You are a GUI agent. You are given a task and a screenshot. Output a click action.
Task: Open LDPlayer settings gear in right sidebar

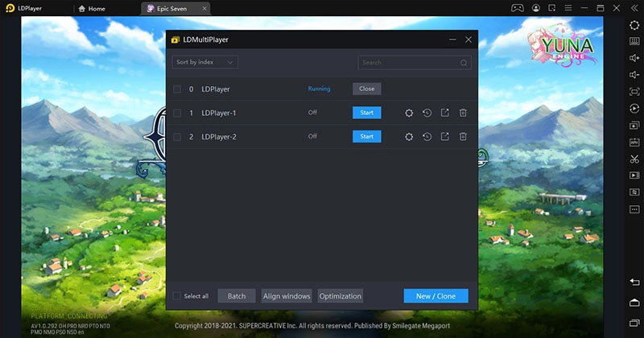tap(634, 25)
